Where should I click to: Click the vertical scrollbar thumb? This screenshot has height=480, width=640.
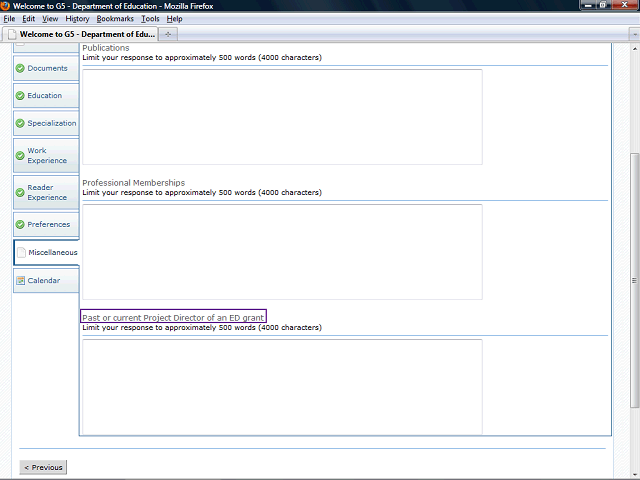[x=634, y=280]
